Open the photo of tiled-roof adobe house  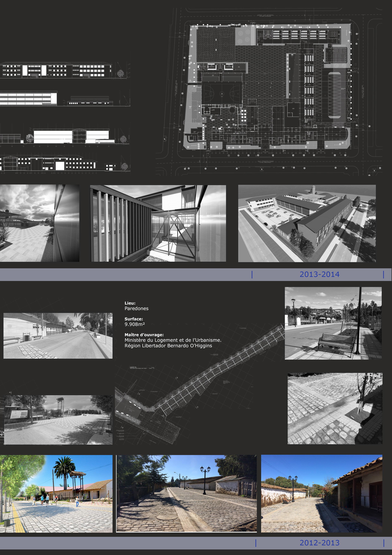pyautogui.click(x=322, y=494)
